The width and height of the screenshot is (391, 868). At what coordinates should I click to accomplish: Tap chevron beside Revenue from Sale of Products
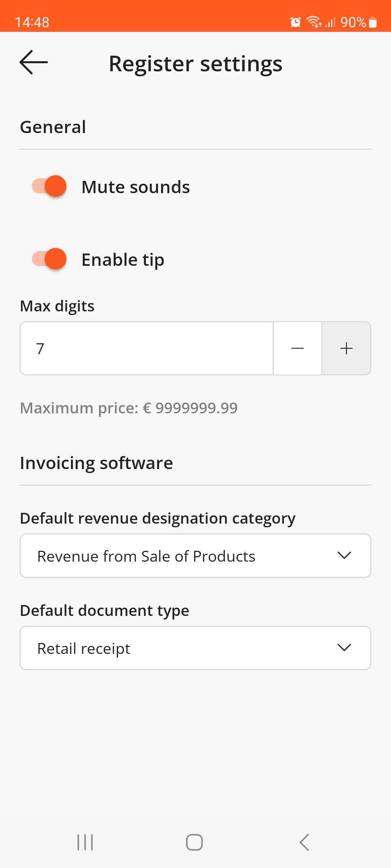click(x=344, y=556)
